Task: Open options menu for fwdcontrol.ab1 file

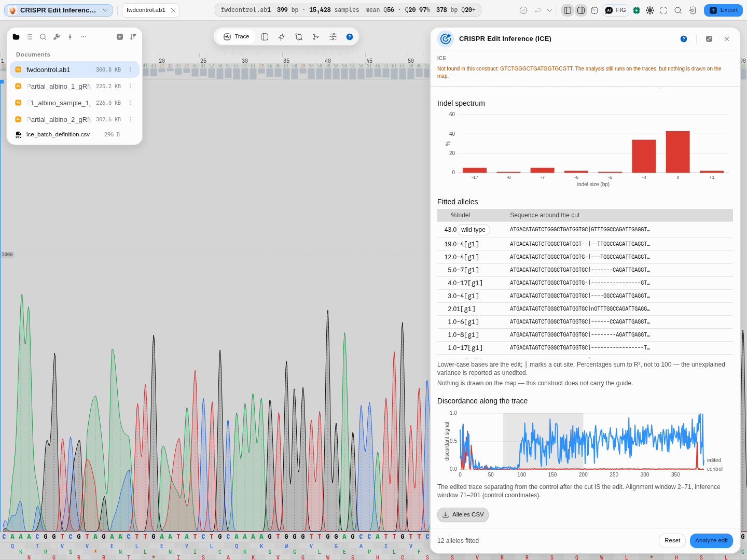Action: click(130, 69)
